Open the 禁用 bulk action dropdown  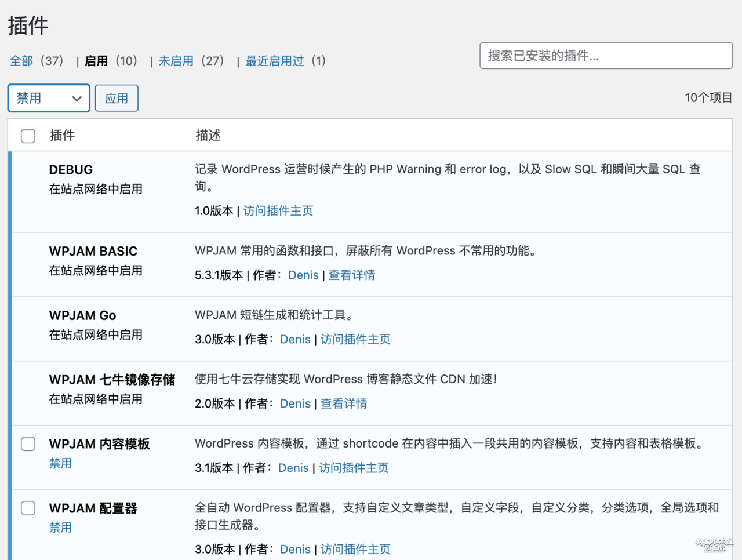(x=49, y=98)
